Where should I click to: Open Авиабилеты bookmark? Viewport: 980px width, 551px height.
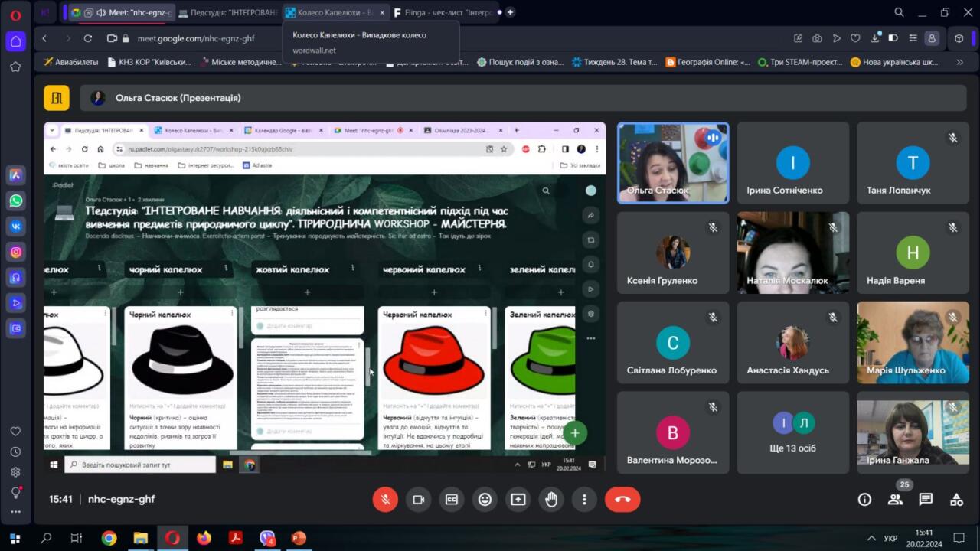point(71,62)
